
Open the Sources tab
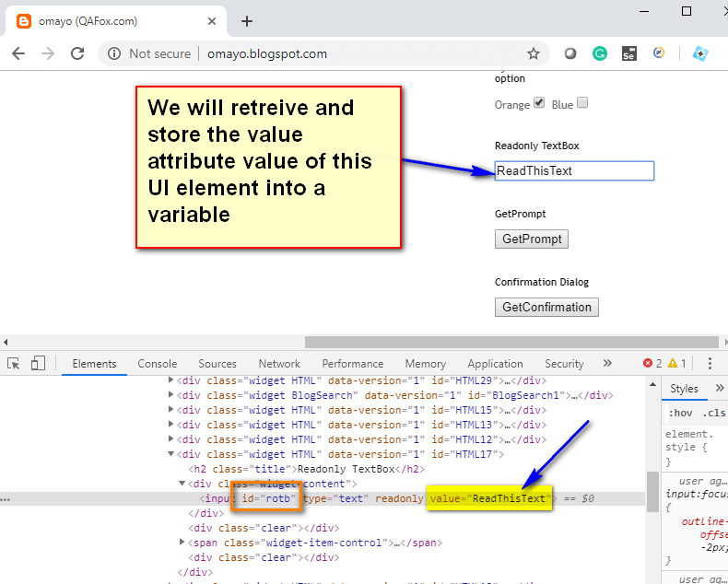coord(217,364)
